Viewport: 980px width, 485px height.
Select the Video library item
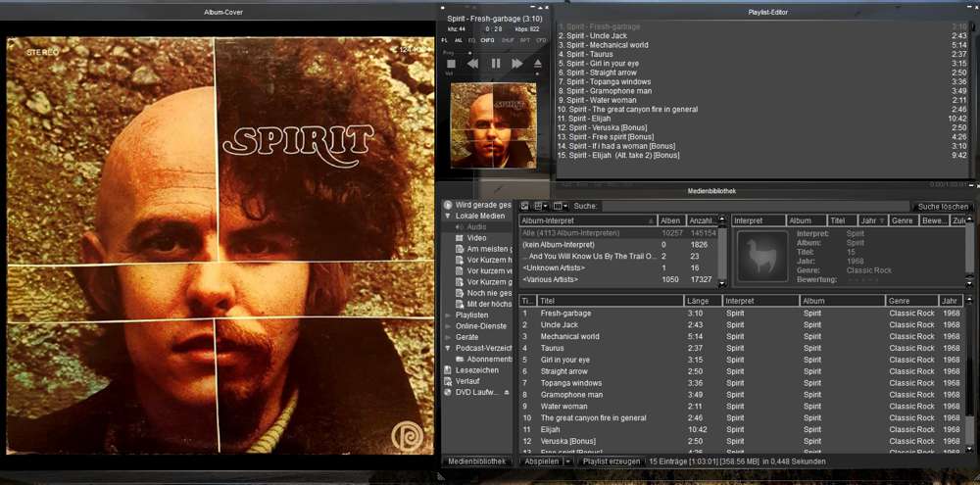pyautogui.click(x=476, y=238)
